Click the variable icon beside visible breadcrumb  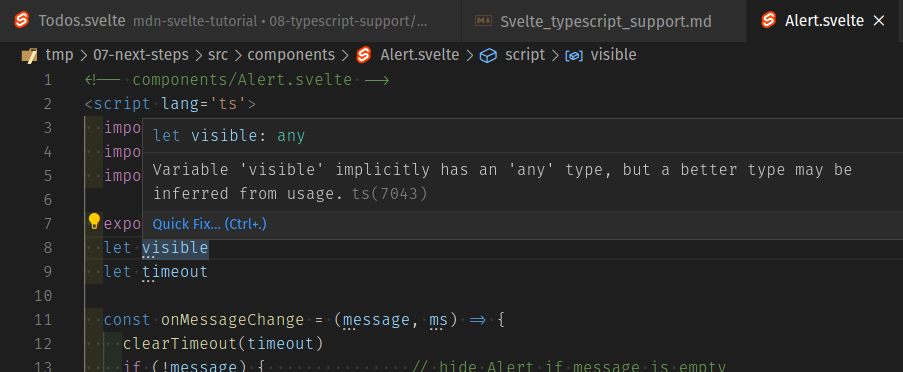(574, 56)
